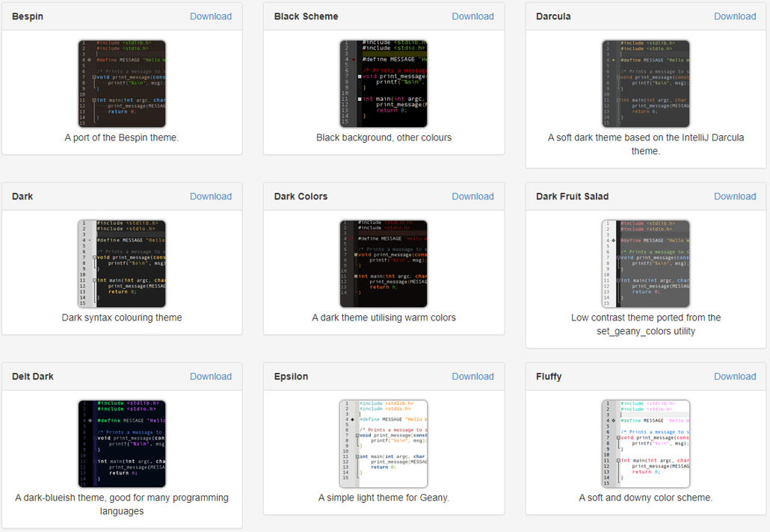Download the Dark Fruit Salad theme

tap(735, 196)
